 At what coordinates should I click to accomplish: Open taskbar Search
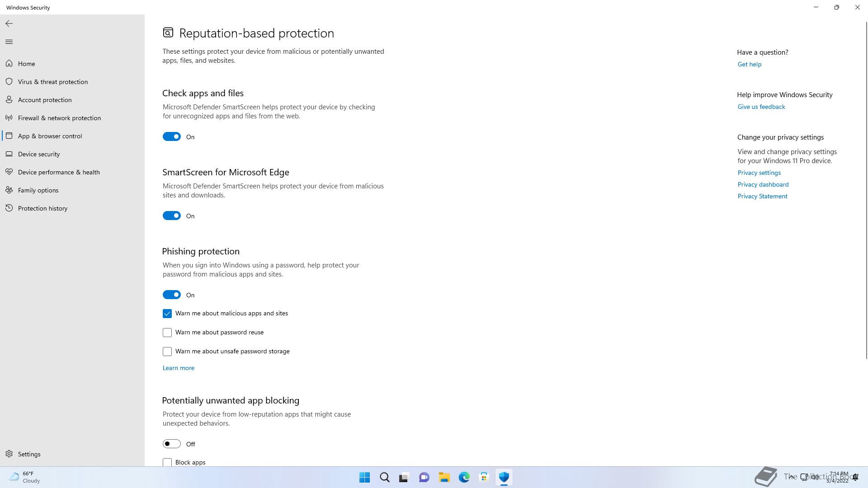tap(384, 477)
